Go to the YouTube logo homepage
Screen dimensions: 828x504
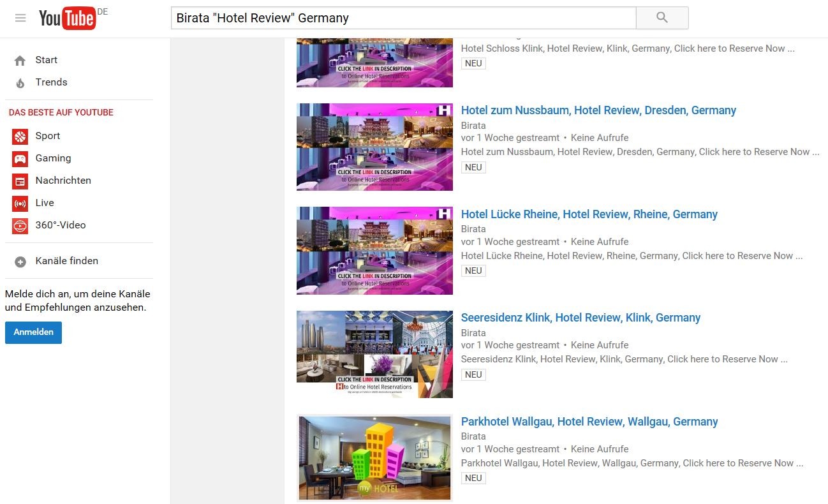tap(67, 19)
